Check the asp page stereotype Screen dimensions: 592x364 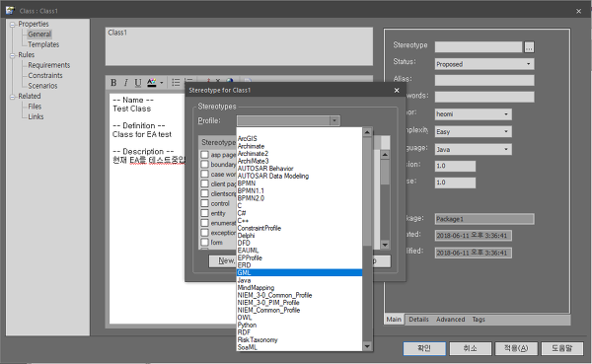tap(204, 155)
